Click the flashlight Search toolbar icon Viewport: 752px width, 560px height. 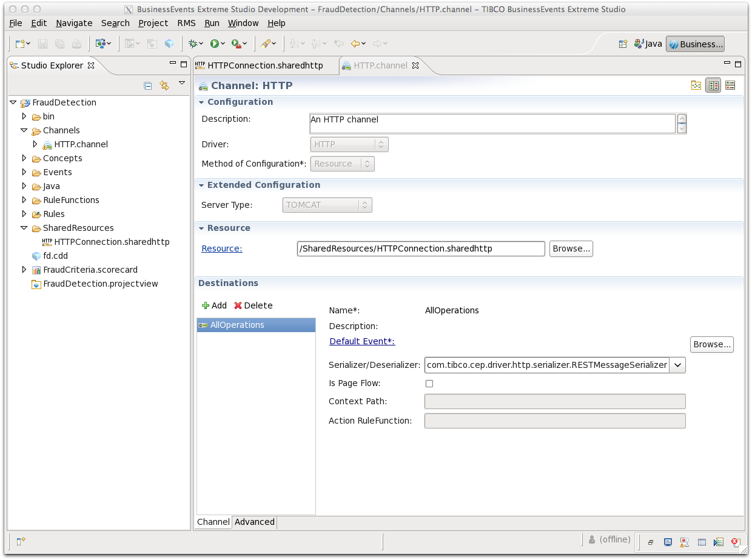(266, 44)
